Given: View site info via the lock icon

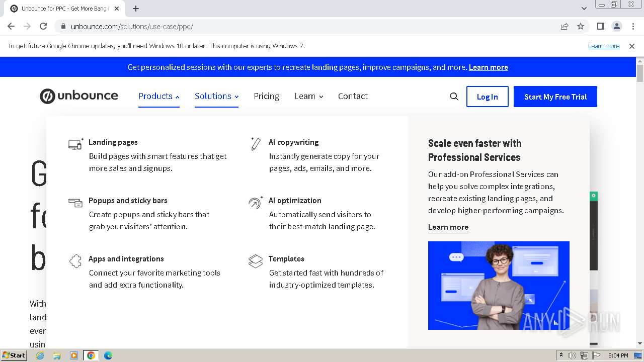Looking at the screenshot, I should [63, 26].
